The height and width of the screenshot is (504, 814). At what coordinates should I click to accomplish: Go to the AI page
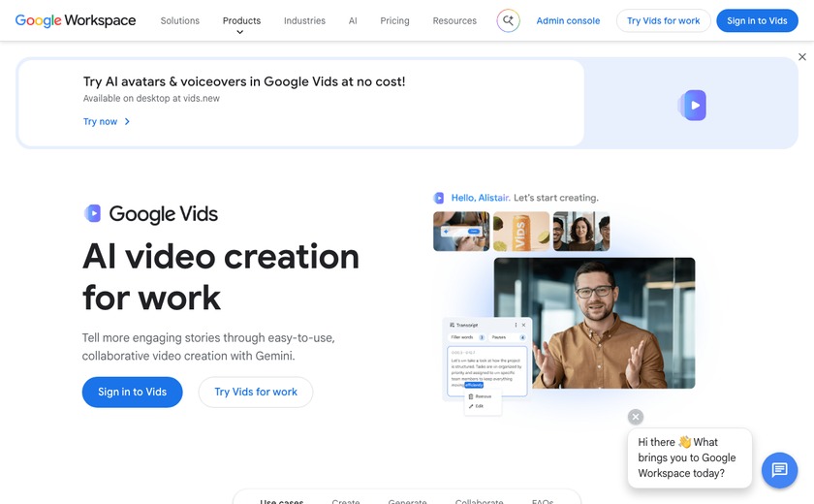353,20
